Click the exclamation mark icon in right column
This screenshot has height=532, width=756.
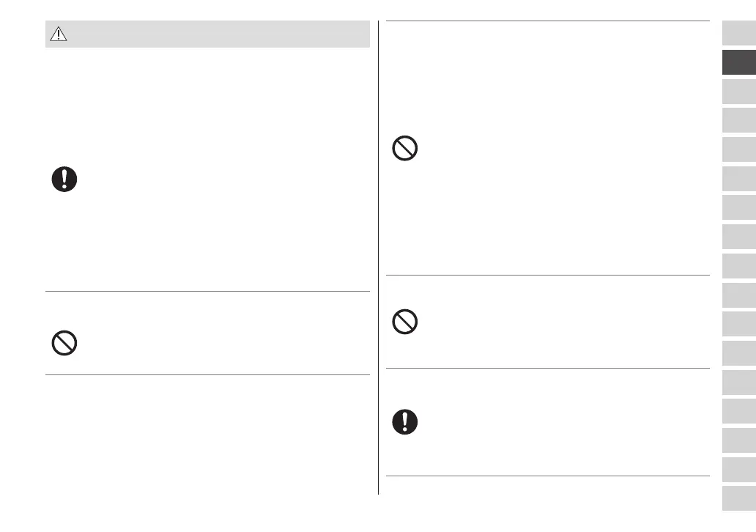tap(405, 421)
